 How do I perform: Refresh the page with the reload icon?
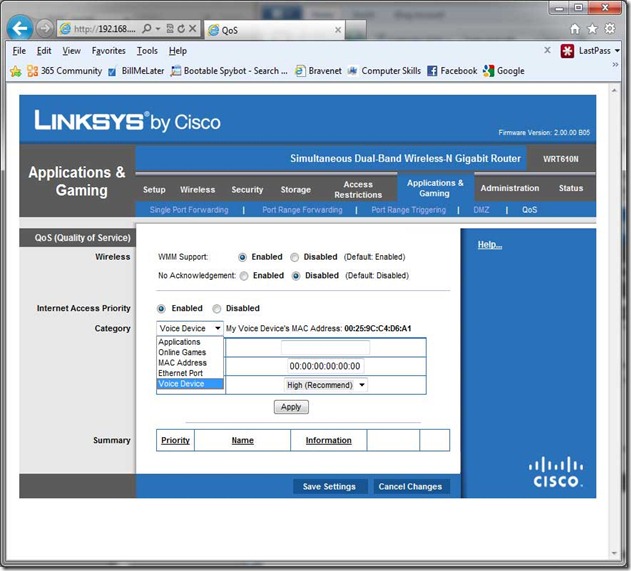pos(181,29)
